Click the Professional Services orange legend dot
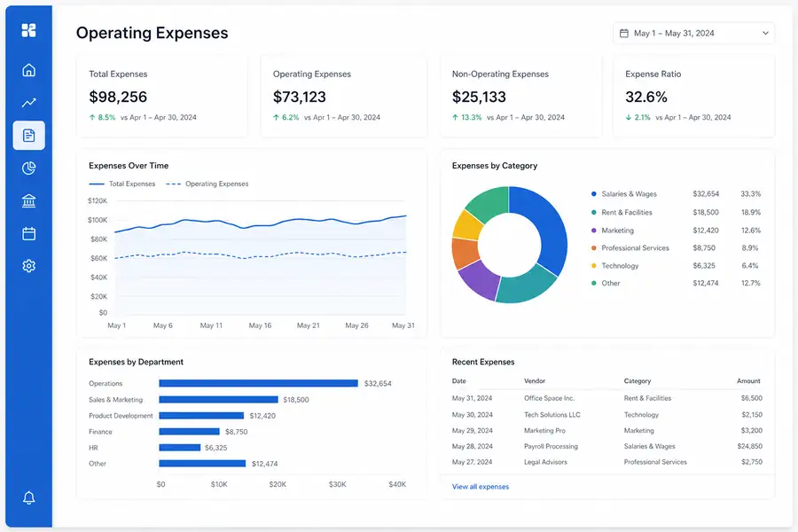The image size is (798, 532). (x=593, y=248)
